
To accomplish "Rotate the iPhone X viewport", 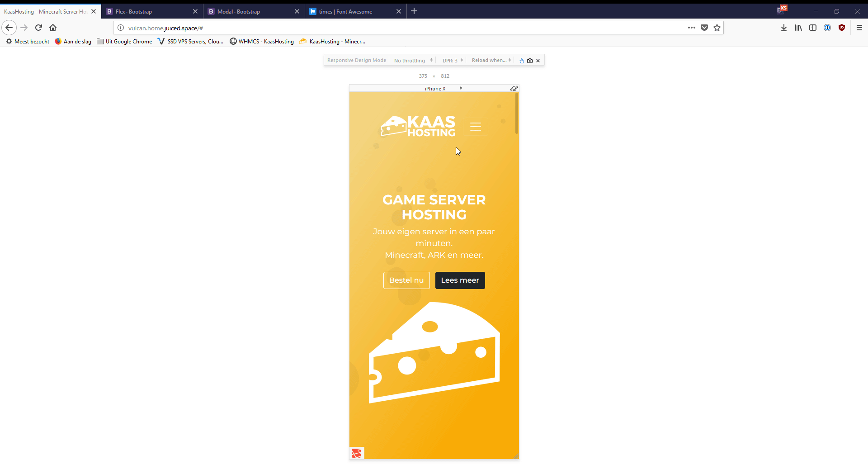I will [514, 89].
